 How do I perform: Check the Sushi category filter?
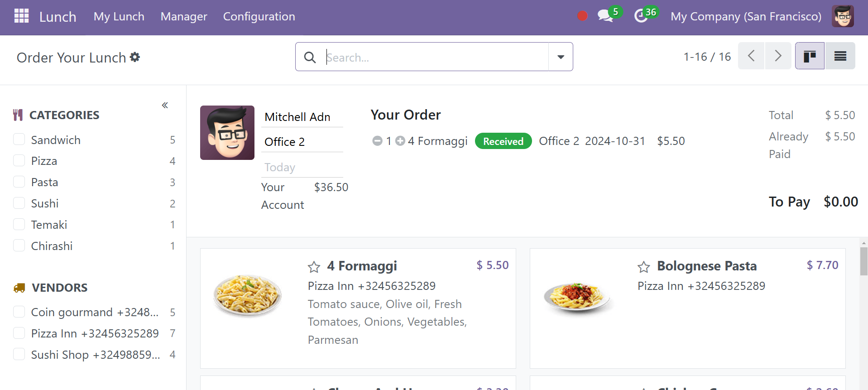(19, 202)
